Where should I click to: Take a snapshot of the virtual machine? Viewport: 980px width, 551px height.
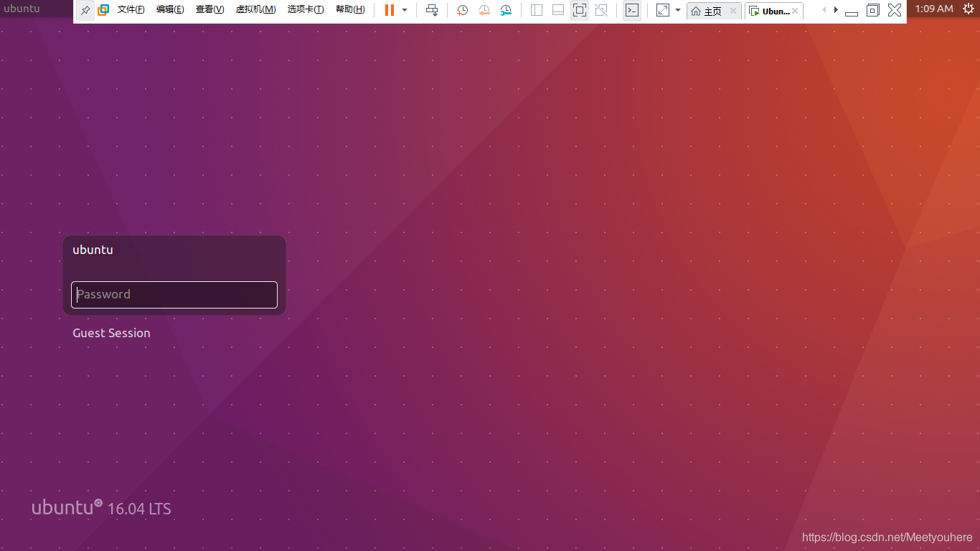click(x=463, y=10)
